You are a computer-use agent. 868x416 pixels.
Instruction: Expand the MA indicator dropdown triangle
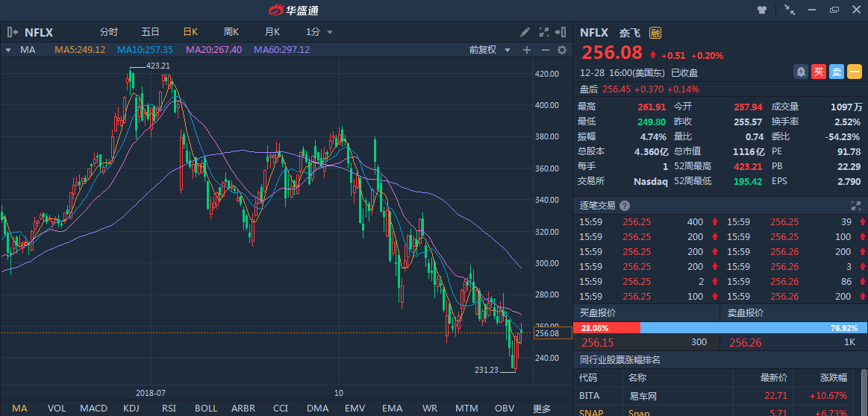pos(7,50)
